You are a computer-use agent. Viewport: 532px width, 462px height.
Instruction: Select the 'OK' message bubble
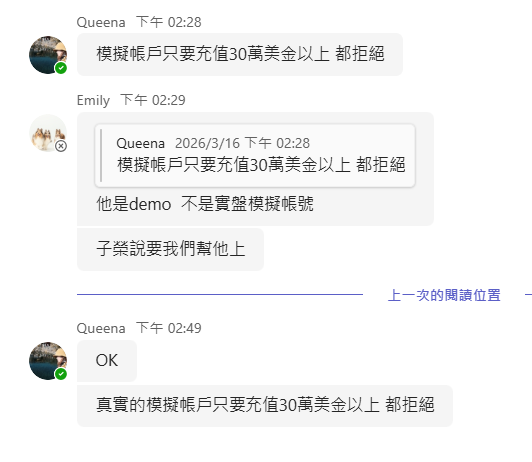click(x=107, y=361)
